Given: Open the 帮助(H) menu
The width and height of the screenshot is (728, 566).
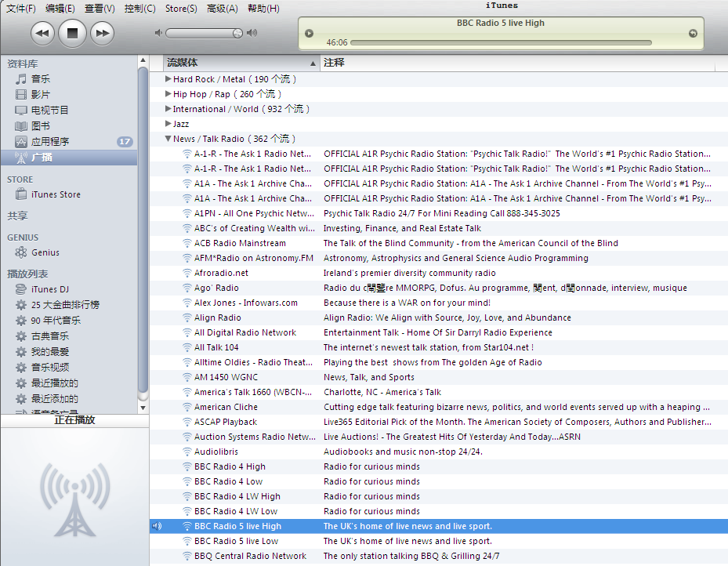Looking at the screenshot, I should [263, 9].
